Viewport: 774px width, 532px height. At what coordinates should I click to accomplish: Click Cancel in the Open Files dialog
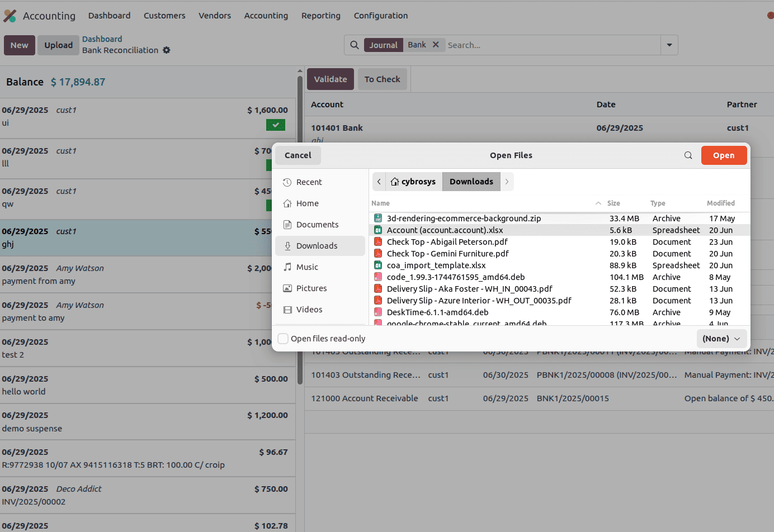click(298, 155)
